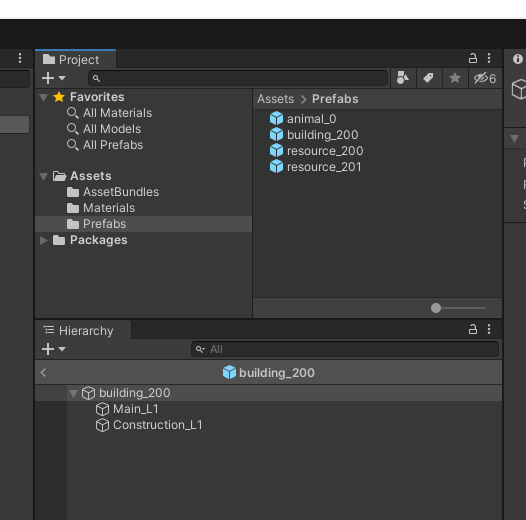Click the Materials folder icon

click(x=73, y=208)
